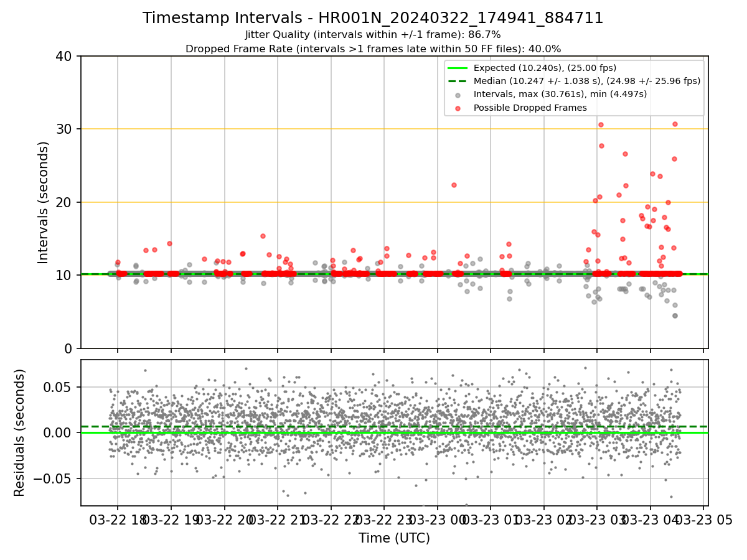
Task: Click the "Residuals (seconds)" y-axis label
Action: (20, 432)
